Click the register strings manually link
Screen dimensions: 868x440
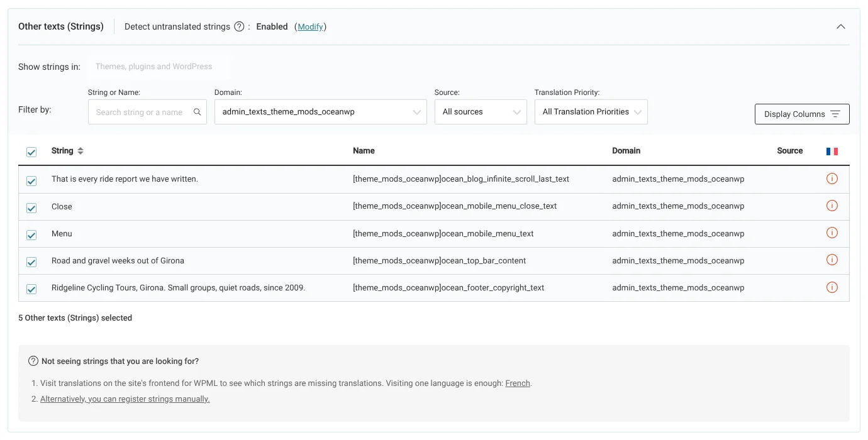(125, 399)
